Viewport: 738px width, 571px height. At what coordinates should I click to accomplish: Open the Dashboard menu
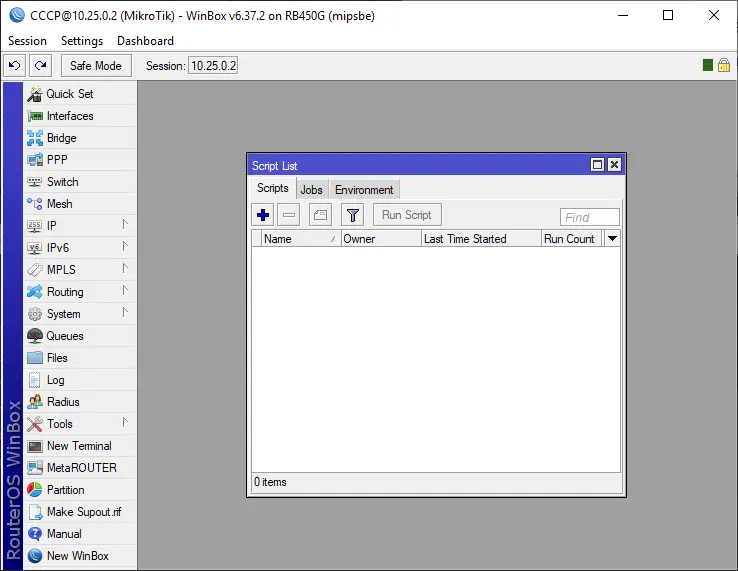coord(145,41)
